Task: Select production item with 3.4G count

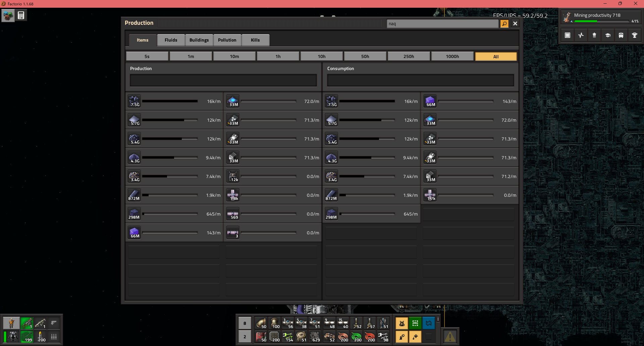Action: coord(134,176)
